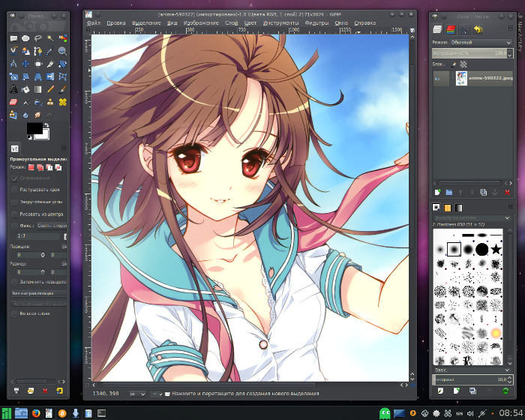The height and width of the screenshot is (420, 525).
Task: Select the Rotate tool
Action: click(x=62, y=64)
